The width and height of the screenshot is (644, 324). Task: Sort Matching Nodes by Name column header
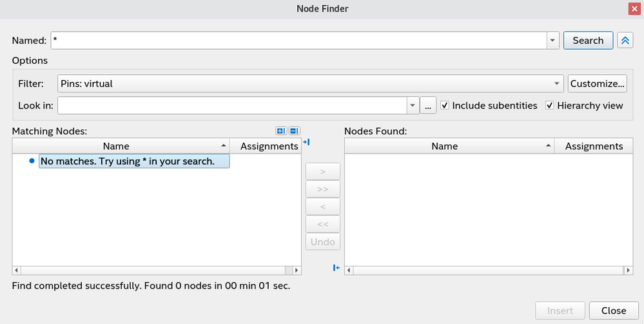pyautogui.click(x=117, y=146)
